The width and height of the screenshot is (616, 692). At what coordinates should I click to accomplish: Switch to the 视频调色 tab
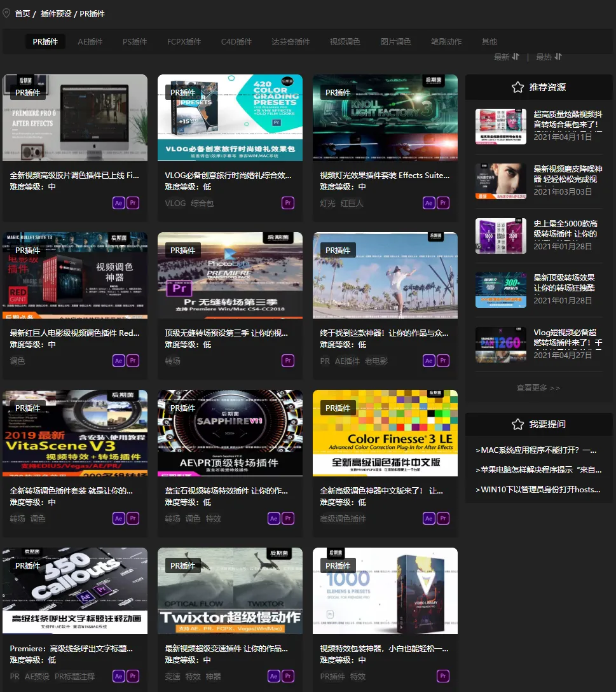click(x=345, y=41)
